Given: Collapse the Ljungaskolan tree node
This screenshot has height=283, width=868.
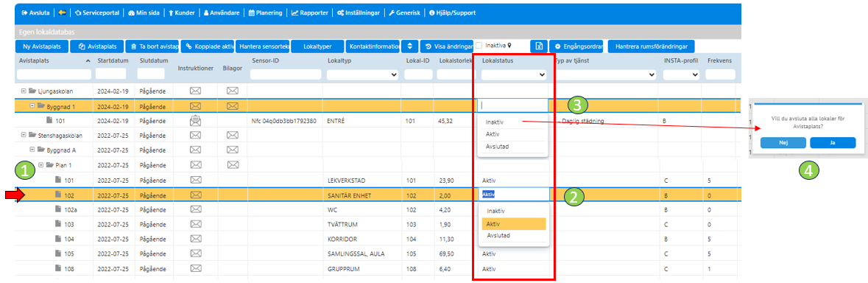Looking at the screenshot, I should [x=23, y=91].
